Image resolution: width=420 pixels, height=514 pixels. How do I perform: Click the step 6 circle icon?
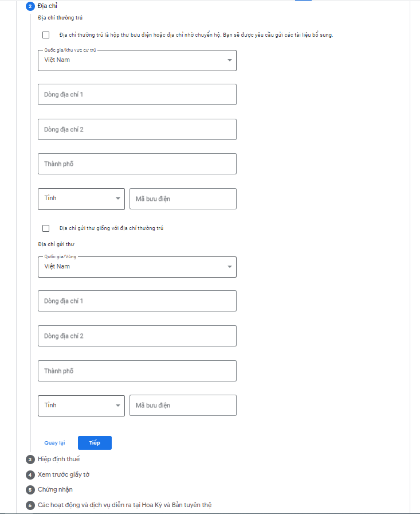(x=30, y=505)
